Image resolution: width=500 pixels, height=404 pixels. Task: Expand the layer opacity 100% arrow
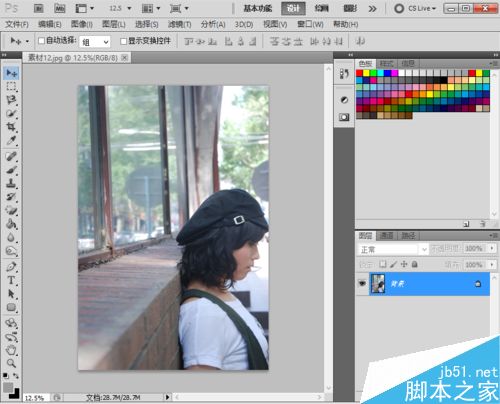[x=492, y=248]
